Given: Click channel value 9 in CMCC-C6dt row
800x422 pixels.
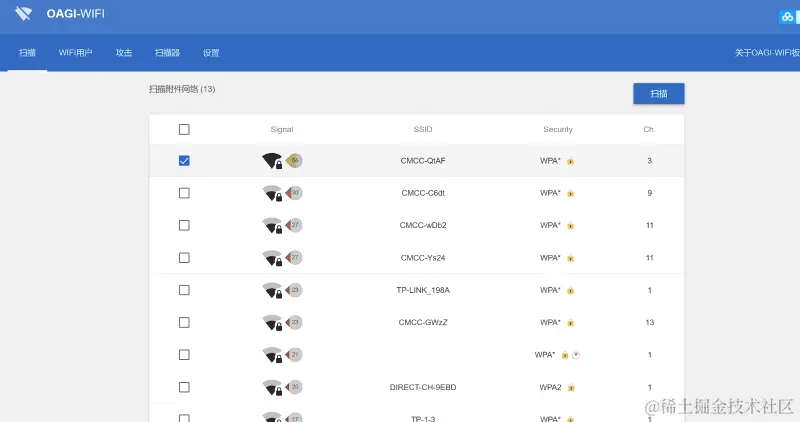Looking at the screenshot, I should point(649,193).
